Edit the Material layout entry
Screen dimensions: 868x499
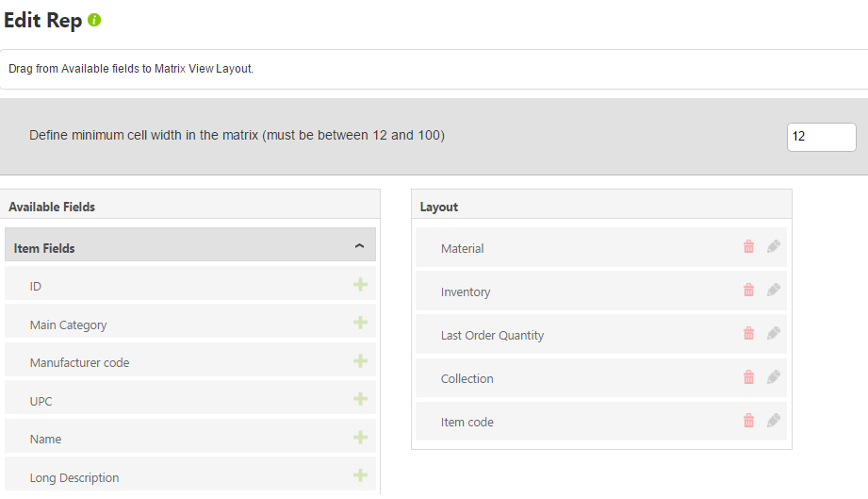click(x=774, y=246)
